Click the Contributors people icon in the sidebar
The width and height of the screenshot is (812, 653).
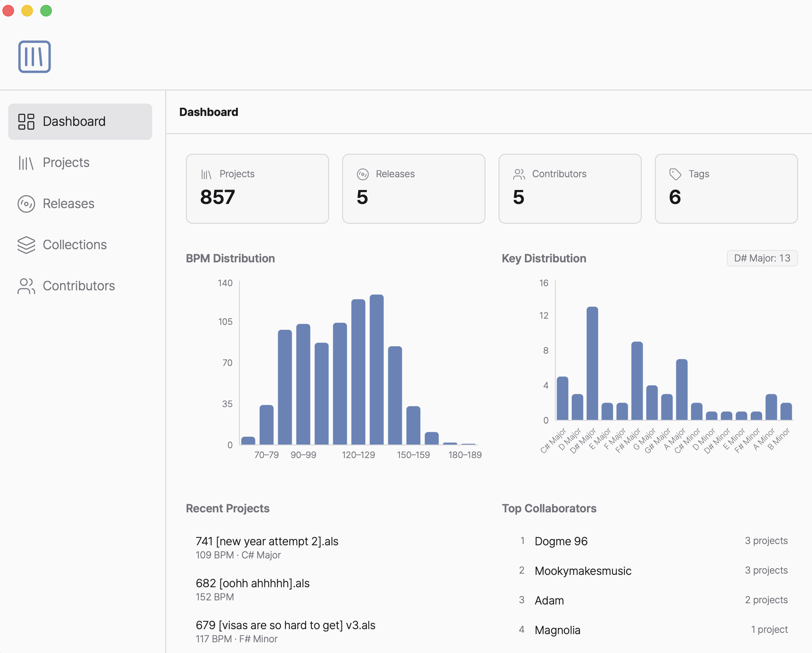click(26, 286)
